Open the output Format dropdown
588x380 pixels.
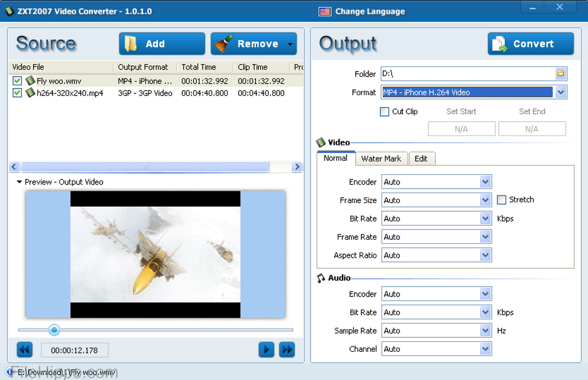pos(560,92)
